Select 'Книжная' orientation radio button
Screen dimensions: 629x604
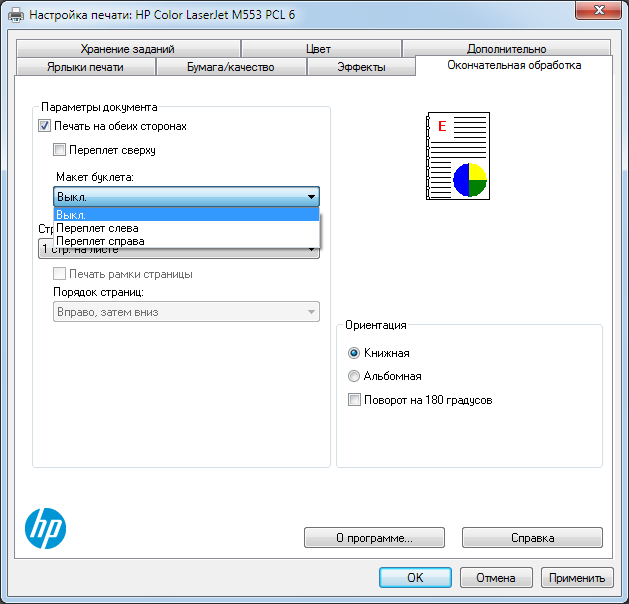tap(354, 353)
